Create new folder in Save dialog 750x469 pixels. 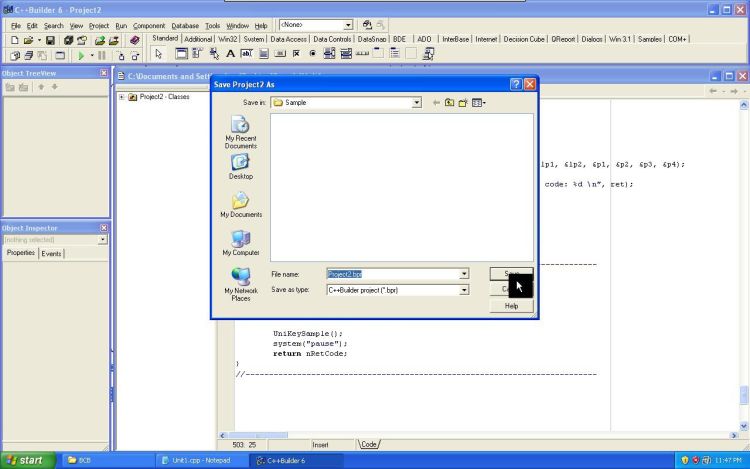point(463,102)
